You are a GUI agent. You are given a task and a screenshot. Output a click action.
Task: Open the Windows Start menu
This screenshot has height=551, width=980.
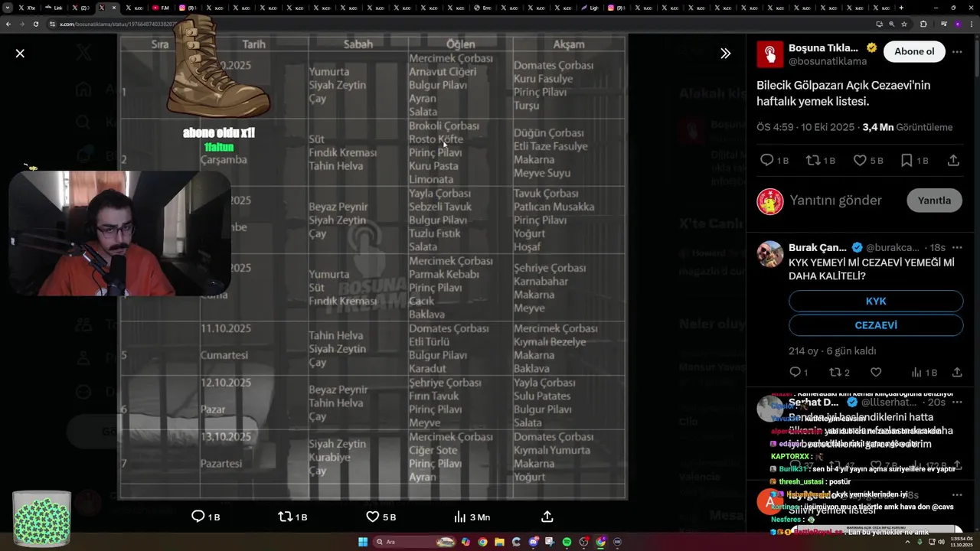click(363, 542)
